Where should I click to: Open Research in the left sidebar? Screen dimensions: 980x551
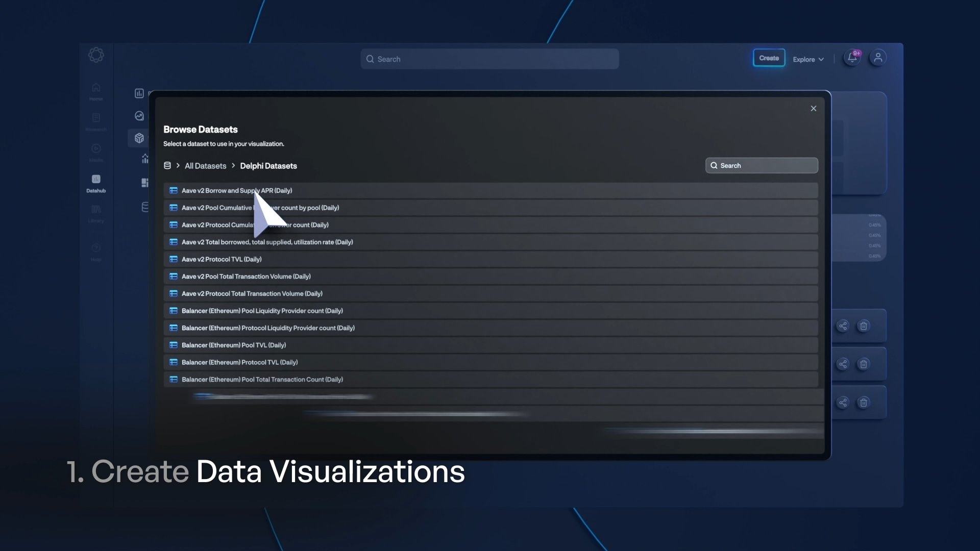[96, 122]
